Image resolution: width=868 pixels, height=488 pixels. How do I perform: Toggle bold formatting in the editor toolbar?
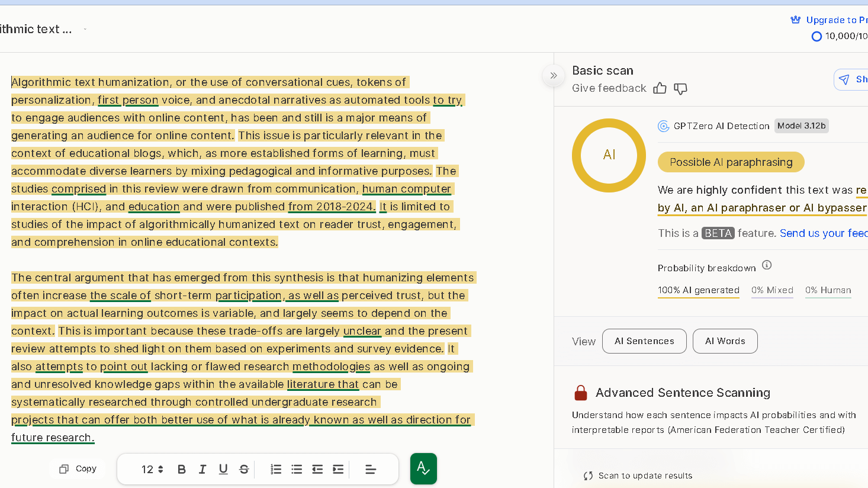click(x=182, y=468)
